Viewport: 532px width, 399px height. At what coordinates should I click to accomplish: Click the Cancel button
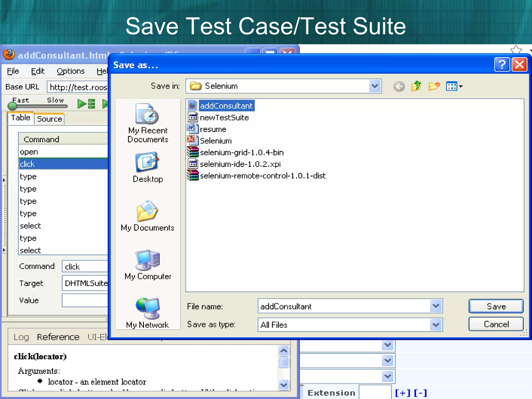[x=496, y=324]
